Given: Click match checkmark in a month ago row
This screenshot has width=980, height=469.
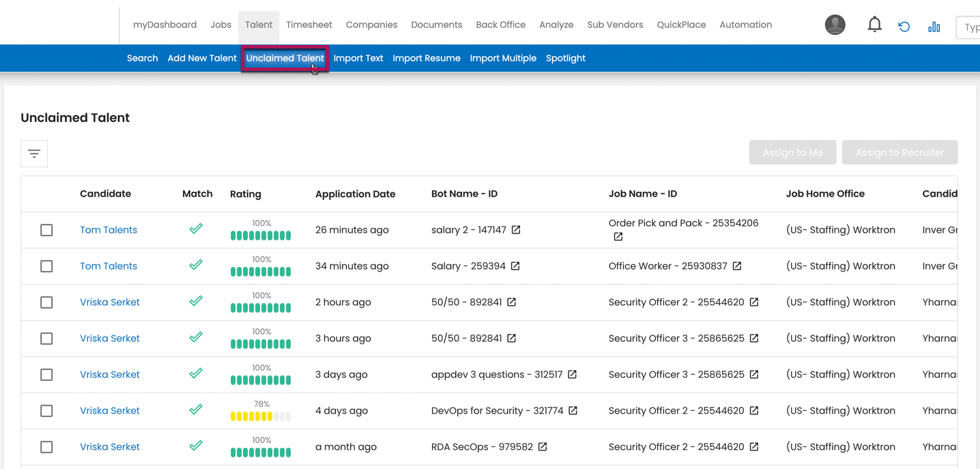Looking at the screenshot, I should coord(196,446).
